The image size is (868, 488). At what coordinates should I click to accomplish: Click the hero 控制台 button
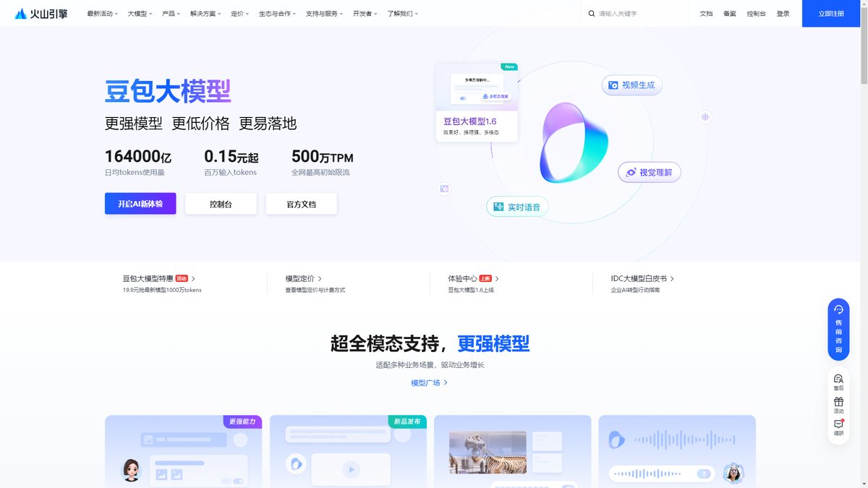coord(221,204)
